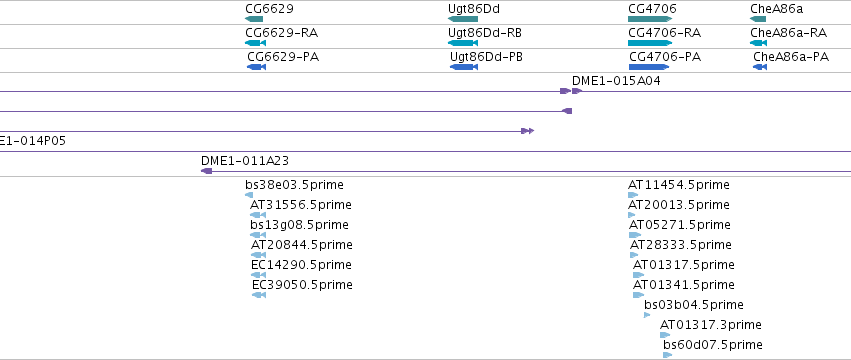Select the CG6629 gene arrow glyph
Screen dimensions: 851x360
coord(254,19)
